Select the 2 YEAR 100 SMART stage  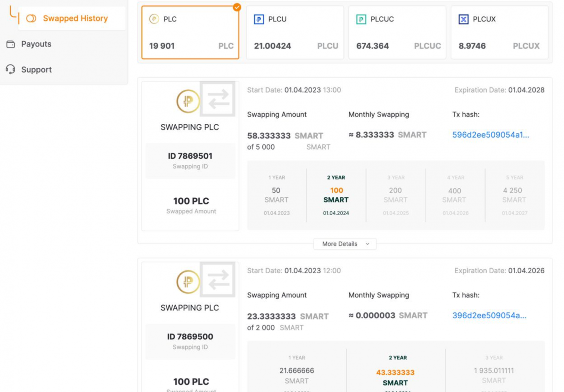tap(336, 195)
